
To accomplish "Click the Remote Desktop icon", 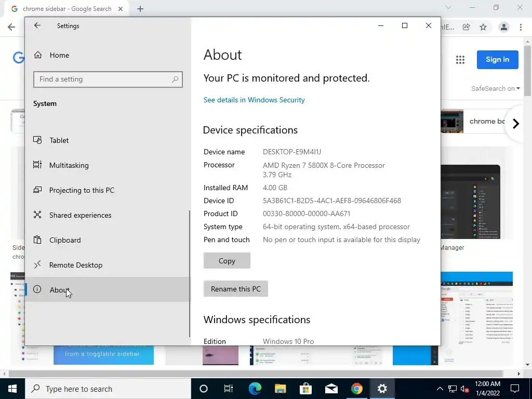I will (37, 264).
